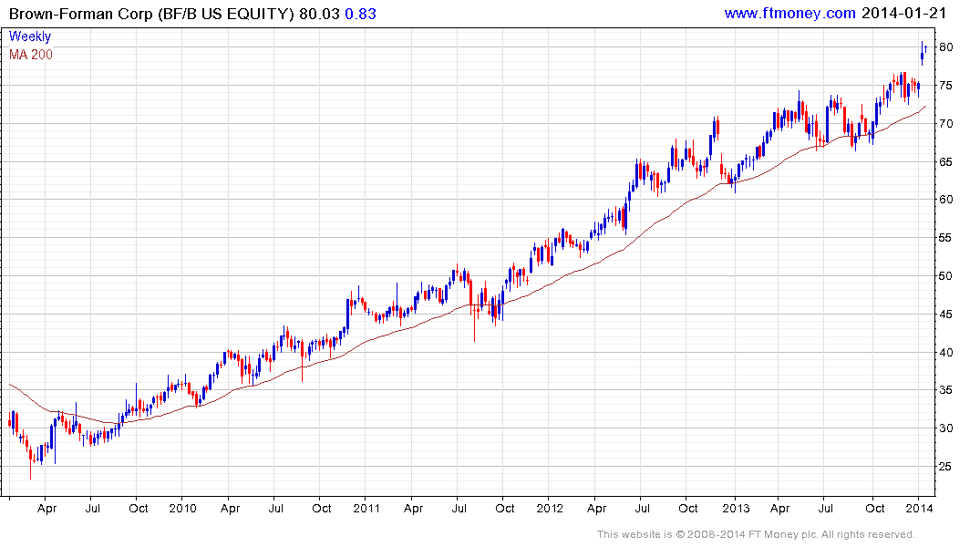Click the 2014-01-21 date text
The image size is (980, 547).
coord(903,13)
